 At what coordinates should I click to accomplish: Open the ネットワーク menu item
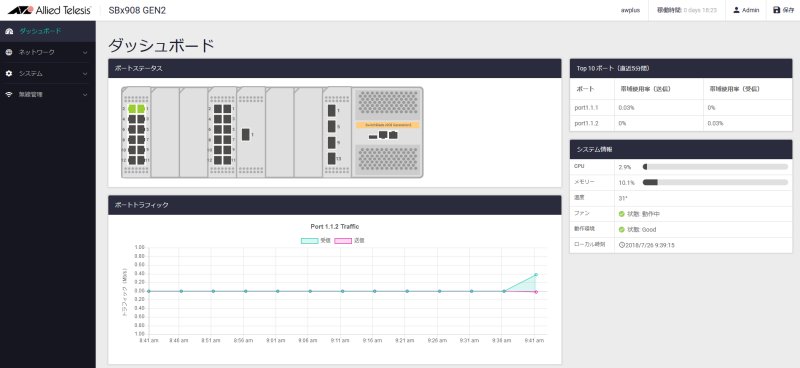click(x=47, y=52)
